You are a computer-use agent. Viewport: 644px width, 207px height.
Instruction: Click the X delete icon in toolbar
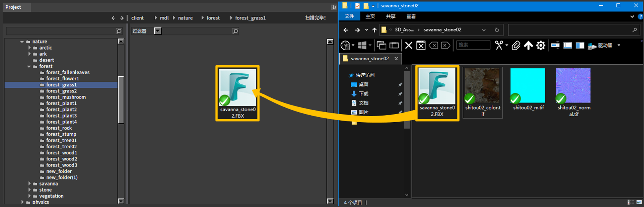pyautogui.click(x=409, y=45)
